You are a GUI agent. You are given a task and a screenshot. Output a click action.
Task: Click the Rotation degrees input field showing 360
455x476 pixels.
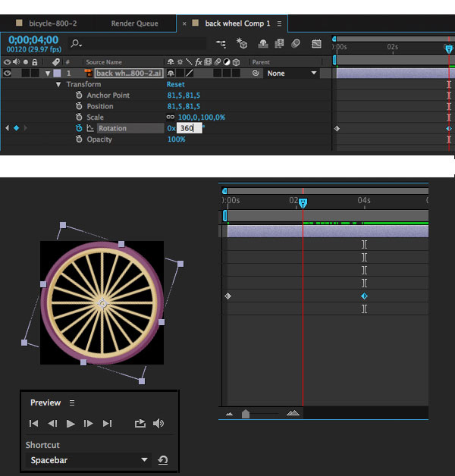tap(189, 128)
